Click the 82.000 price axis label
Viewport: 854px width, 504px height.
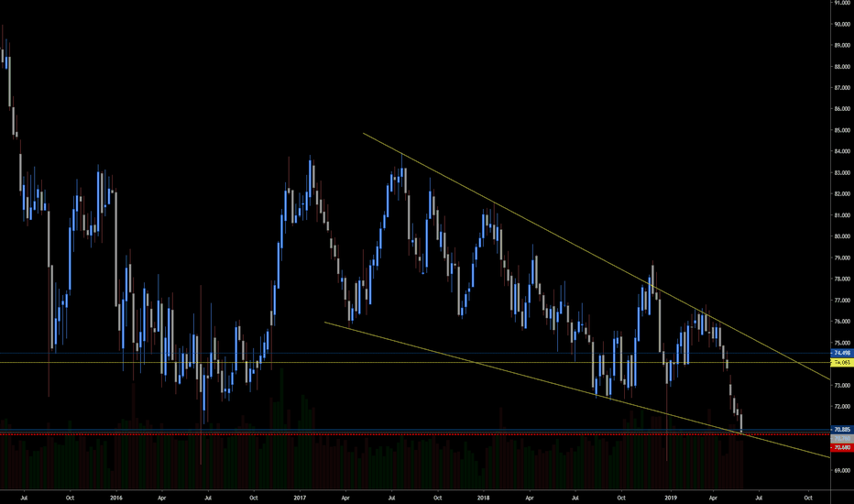[842, 194]
